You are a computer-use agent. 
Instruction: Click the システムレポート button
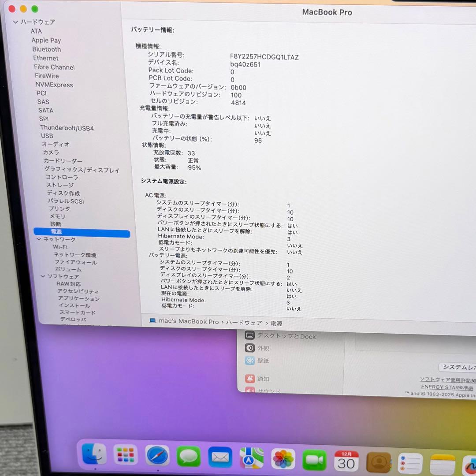(x=457, y=367)
